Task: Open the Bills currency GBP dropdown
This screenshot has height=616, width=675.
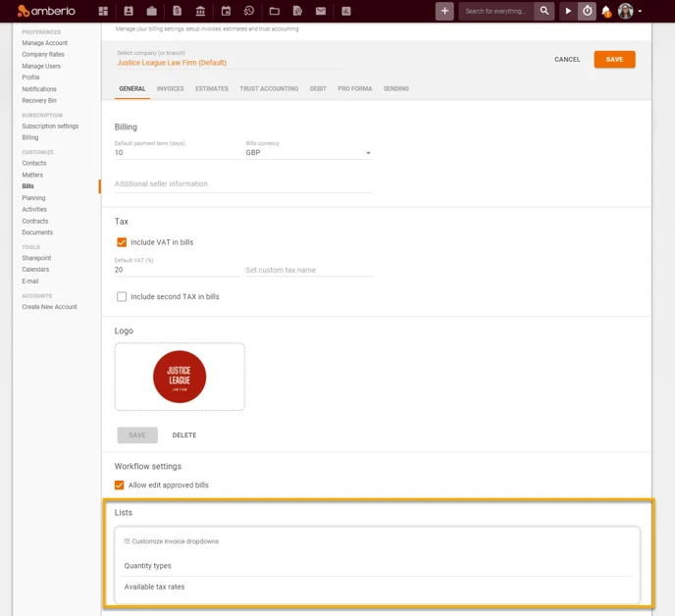Action: pyautogui.click(x=309, y=152)
